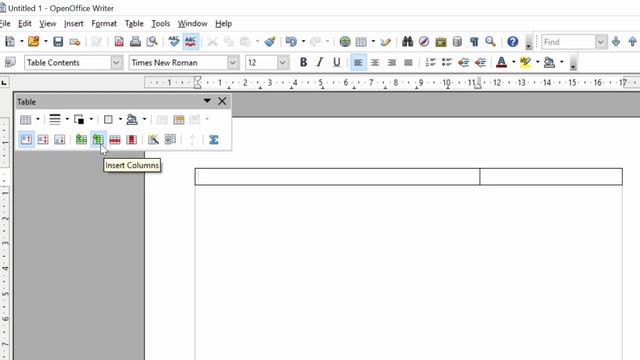Open the Navigator compass icon

point(424,42)
